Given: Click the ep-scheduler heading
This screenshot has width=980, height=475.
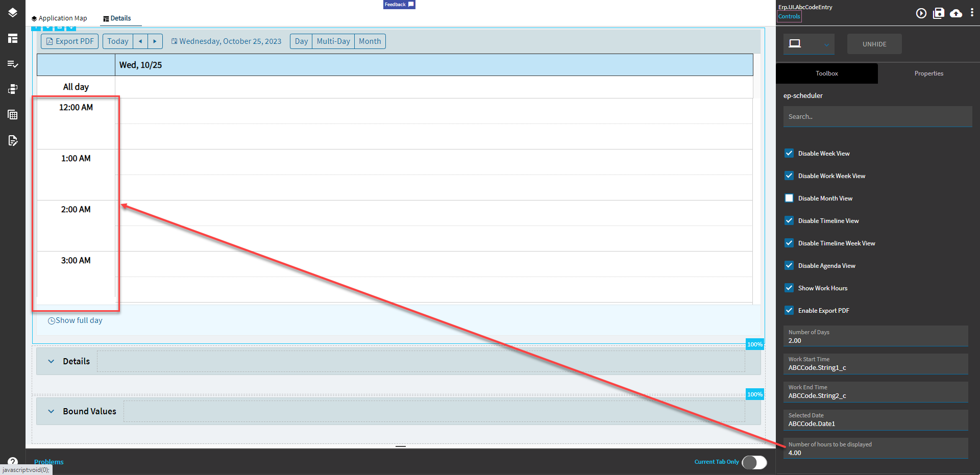Looking at the screenshot, I should point(803,95).
